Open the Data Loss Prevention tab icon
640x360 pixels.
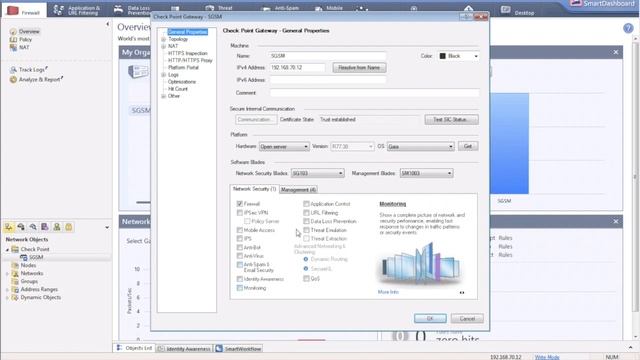tap(118, 9)
